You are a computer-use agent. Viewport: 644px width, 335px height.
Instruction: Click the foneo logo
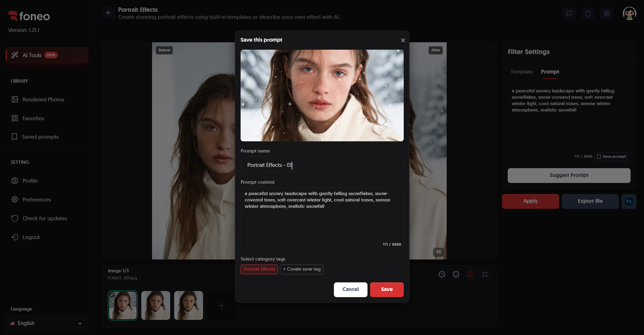(29, 16)
